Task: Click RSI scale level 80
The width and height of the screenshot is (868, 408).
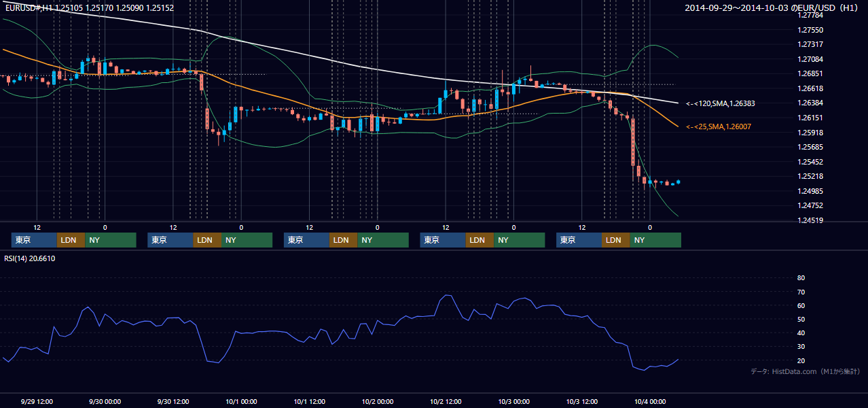Action: [x=801, y=278]
